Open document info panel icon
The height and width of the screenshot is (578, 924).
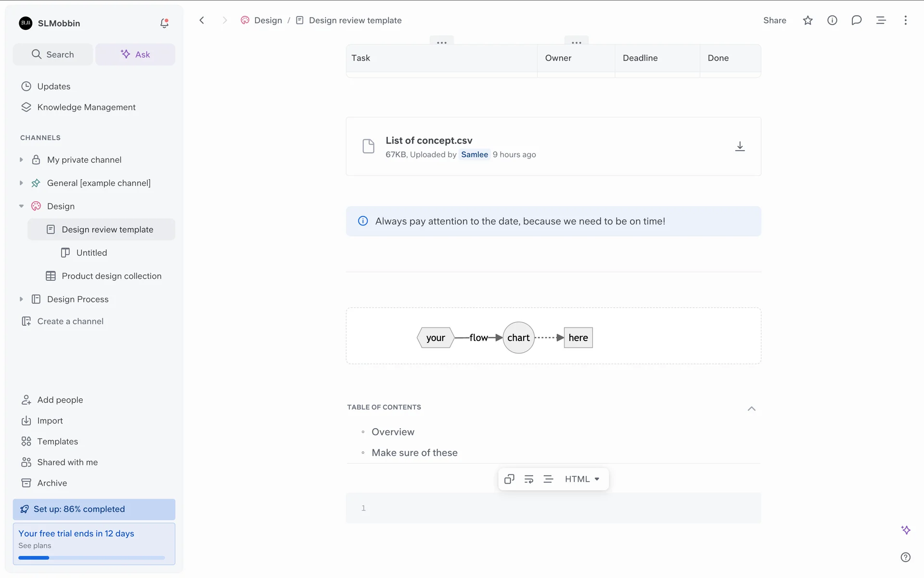(x=832, y=20)
